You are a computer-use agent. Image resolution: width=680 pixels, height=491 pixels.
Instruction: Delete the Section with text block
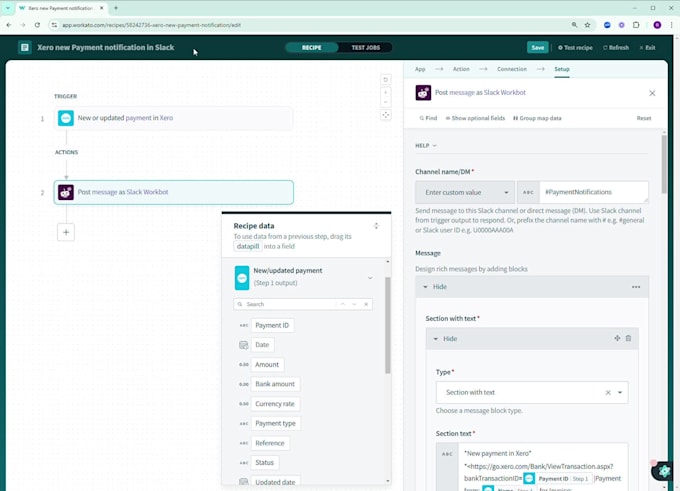pos(628,338)
